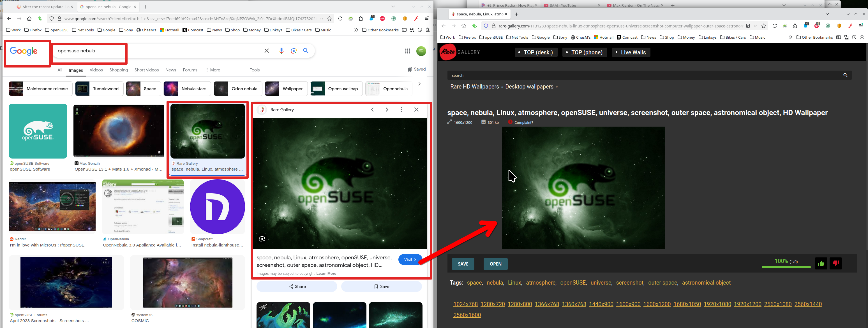
Task: Click the Rare Gallery red logo
Action: [x=448, y=52]
